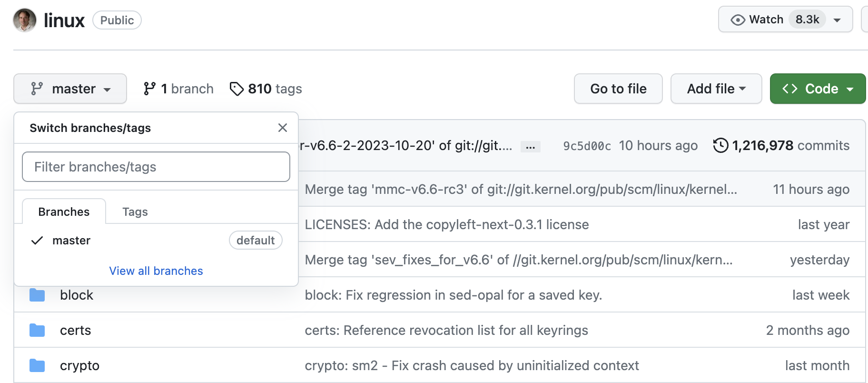Open the commit history clock icon
Screen dimensions: 868x383
point(720,145)
